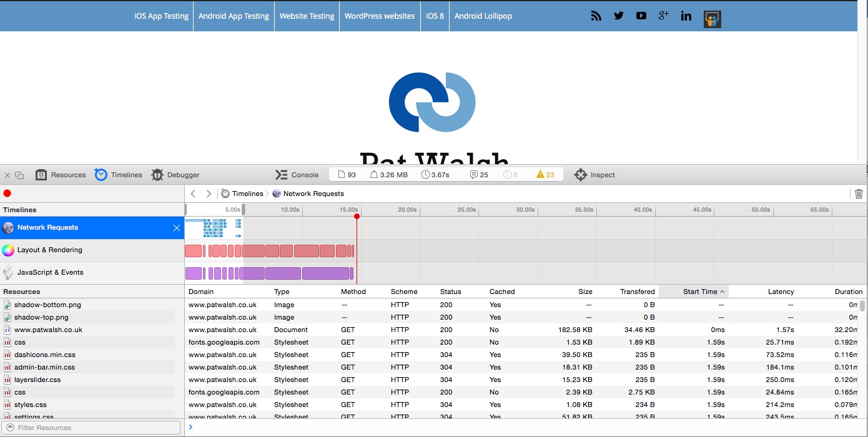
Task: Click the 3.26 MB total size indicator
Action: coord(389,175)
